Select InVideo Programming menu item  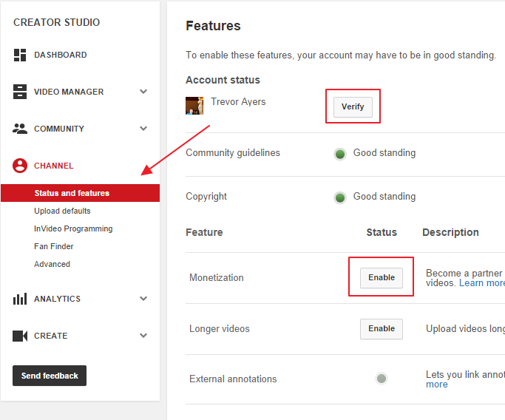point(73,228)
